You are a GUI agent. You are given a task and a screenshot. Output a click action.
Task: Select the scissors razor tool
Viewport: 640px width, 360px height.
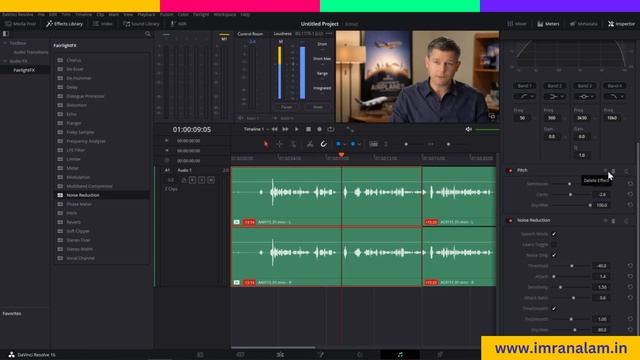pyautogui.click(x=310, y=144)
